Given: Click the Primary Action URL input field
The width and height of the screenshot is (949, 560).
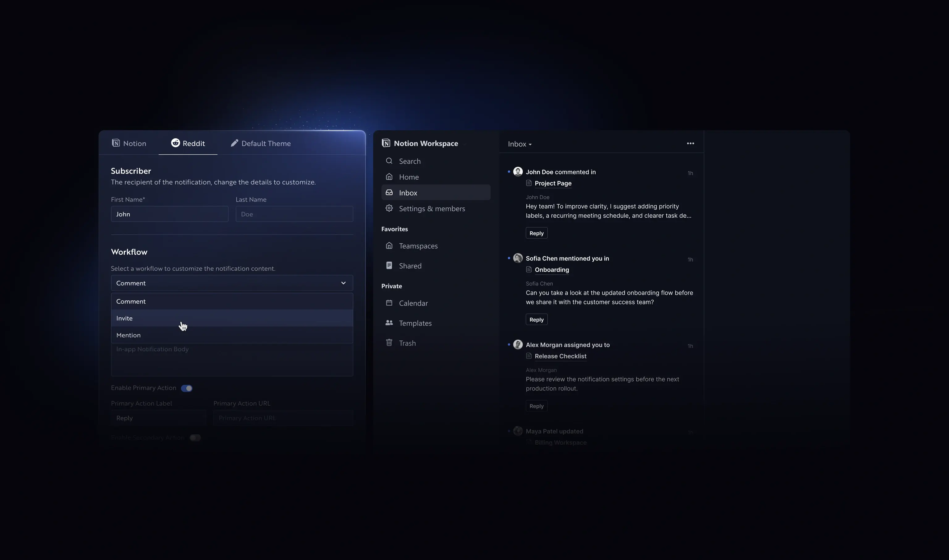Looking at the screenshot, I should click(x=283, y=418).
